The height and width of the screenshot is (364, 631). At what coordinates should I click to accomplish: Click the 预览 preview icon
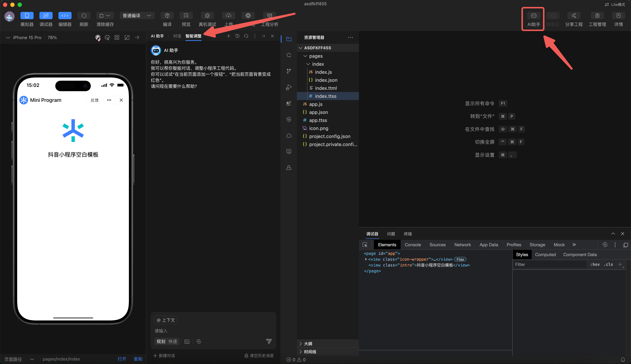click(x=186, y=16)
